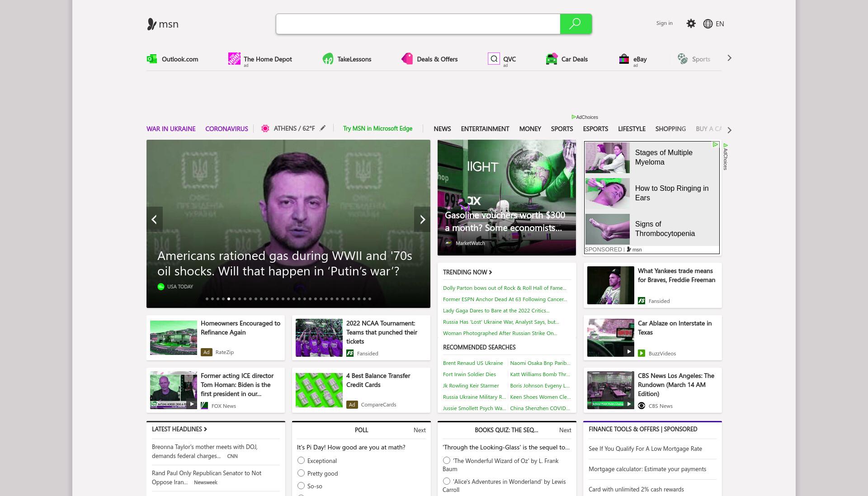868x496 pixels.
Task: Choose 'The Wonderful Wizard of Oz' answer
Action: click(447, 460)
